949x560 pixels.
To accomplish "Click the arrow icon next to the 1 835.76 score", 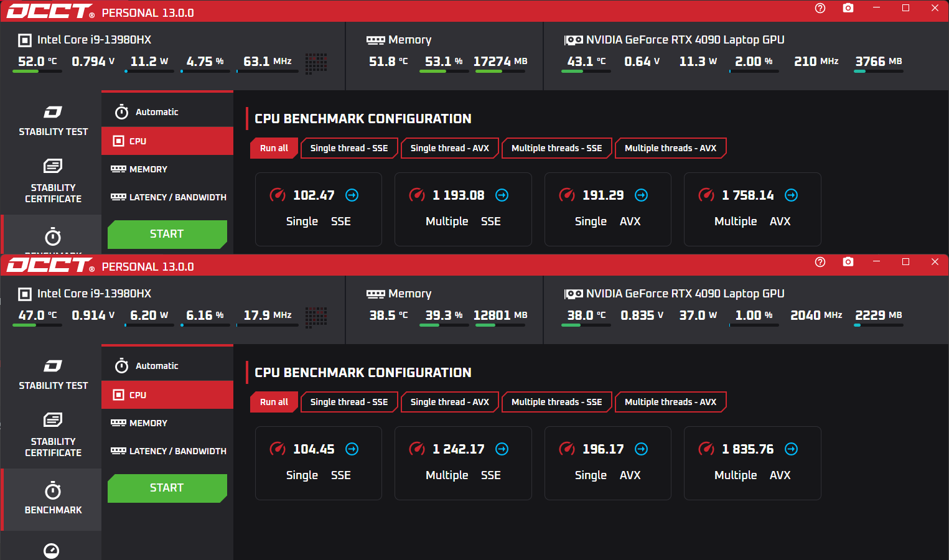I will click(792, 449).
